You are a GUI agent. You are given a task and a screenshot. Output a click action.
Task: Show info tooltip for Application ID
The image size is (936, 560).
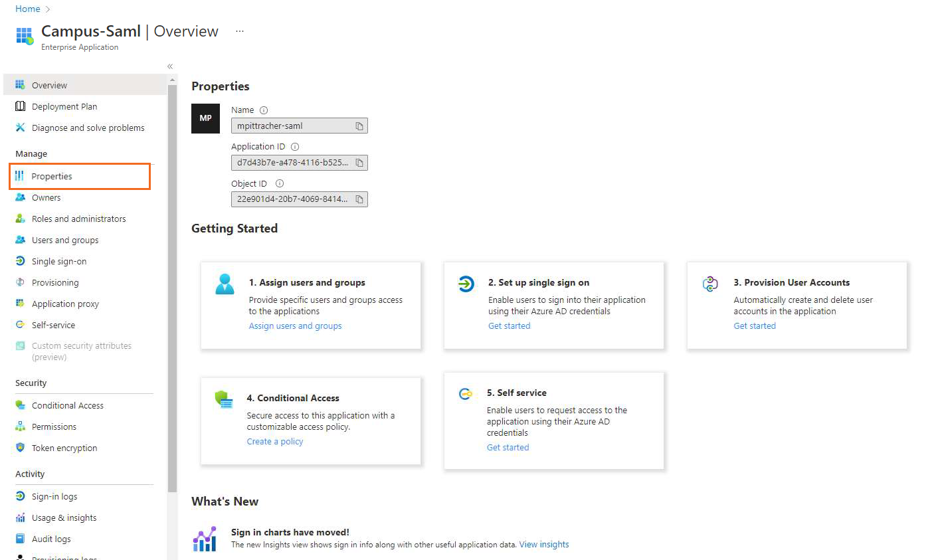[295, 147]
